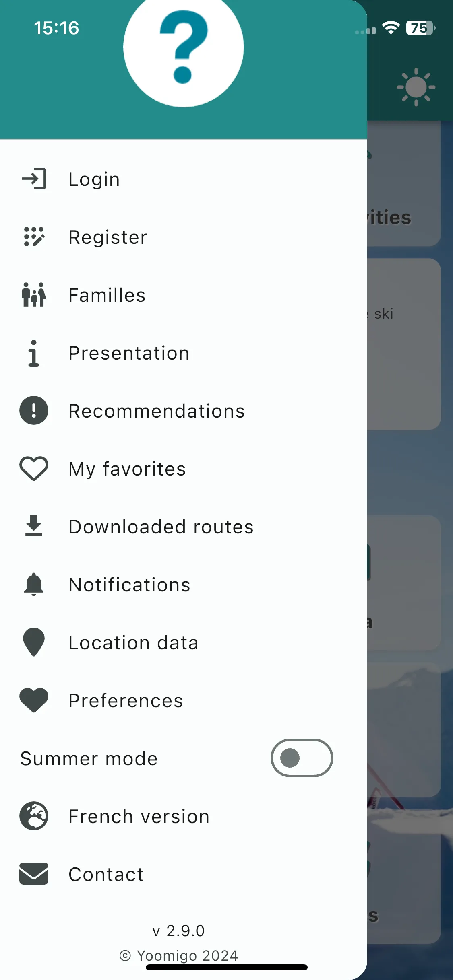Image resolution: width=453 pixels, height=980 pixels.
Task: Tap the Login arrow icon
Action: coord(34,179)
